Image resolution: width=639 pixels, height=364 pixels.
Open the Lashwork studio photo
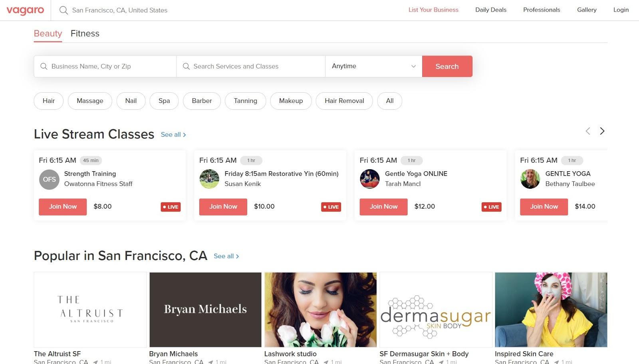pyautogui.click(x=321, y=310)
